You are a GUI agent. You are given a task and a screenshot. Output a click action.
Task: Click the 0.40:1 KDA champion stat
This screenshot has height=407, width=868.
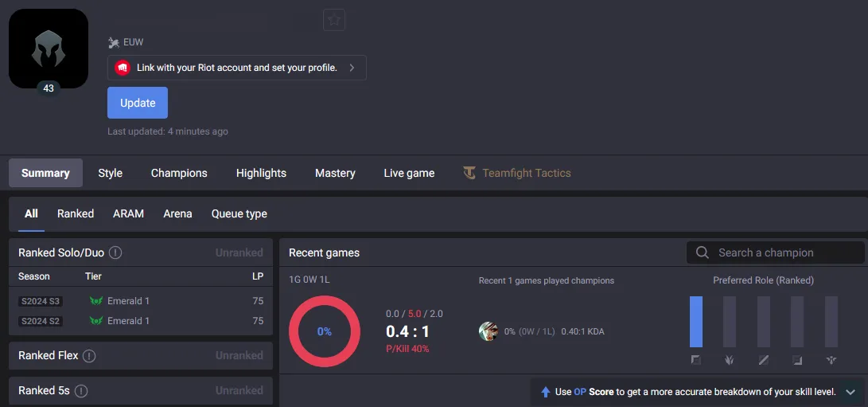point(582,331)
